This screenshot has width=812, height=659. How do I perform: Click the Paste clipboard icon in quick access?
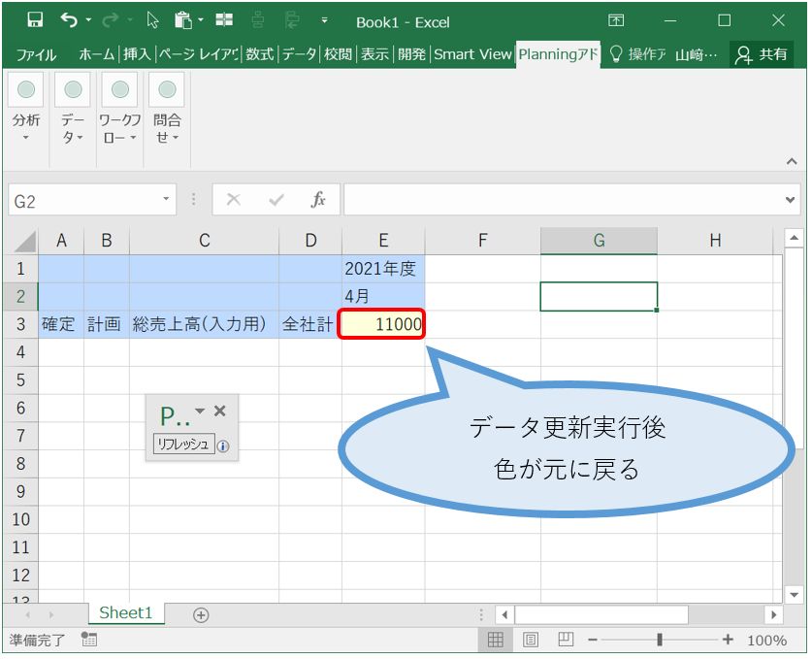pos(182,20)
